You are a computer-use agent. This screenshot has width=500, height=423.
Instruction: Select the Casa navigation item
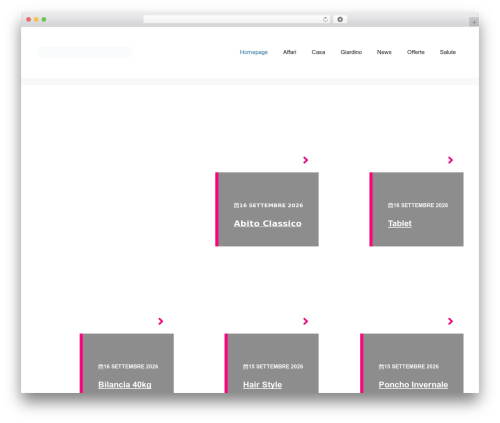tap(318, 52)
